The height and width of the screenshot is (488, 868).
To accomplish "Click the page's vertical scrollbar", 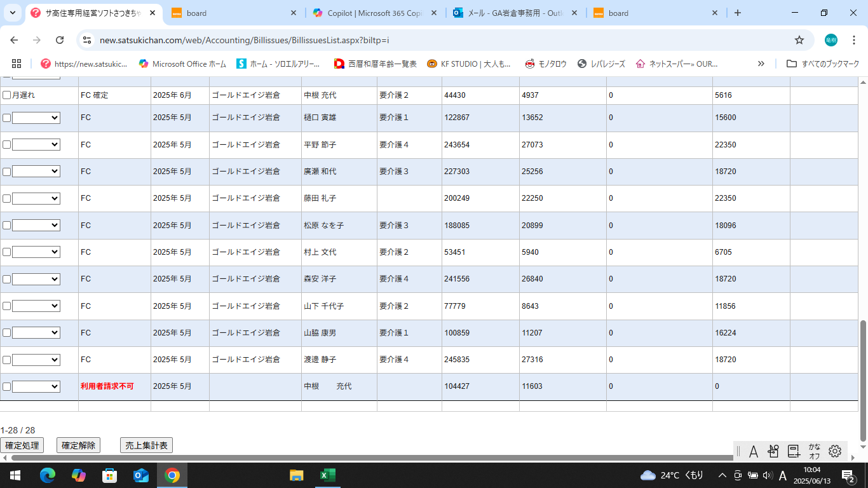I will (x=863, y=380).
